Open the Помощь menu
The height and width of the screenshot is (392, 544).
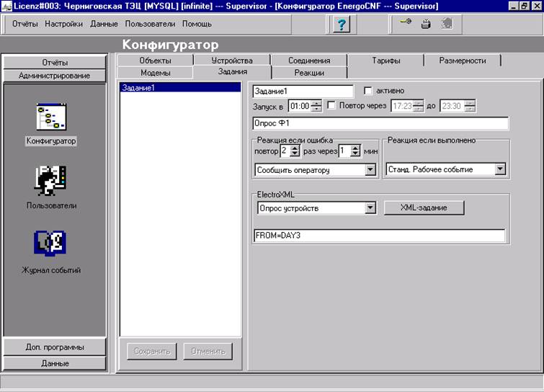197,24
